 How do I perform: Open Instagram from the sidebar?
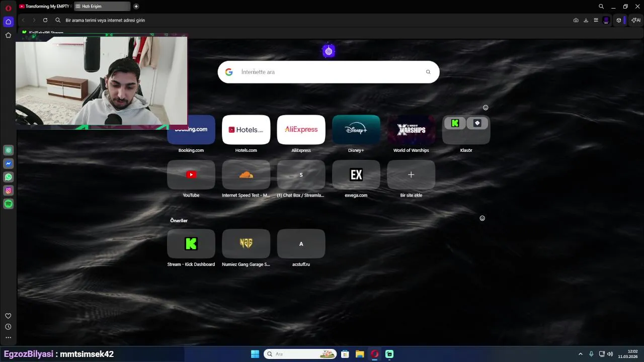[x=8, y=191]
